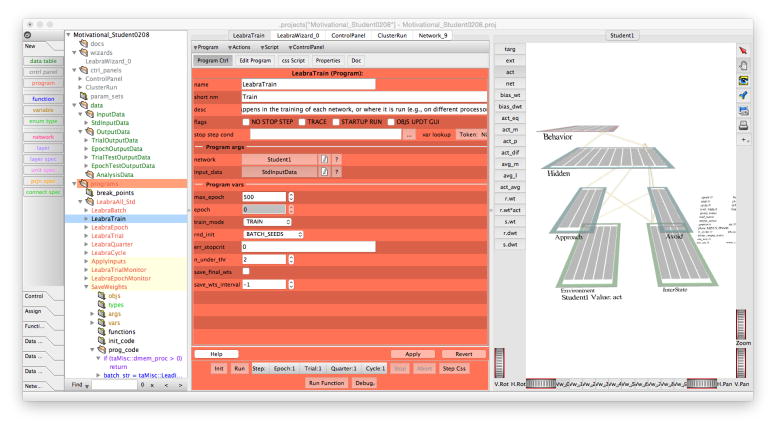
Task: Activate the hand pan tool
Action: [742, 64]
